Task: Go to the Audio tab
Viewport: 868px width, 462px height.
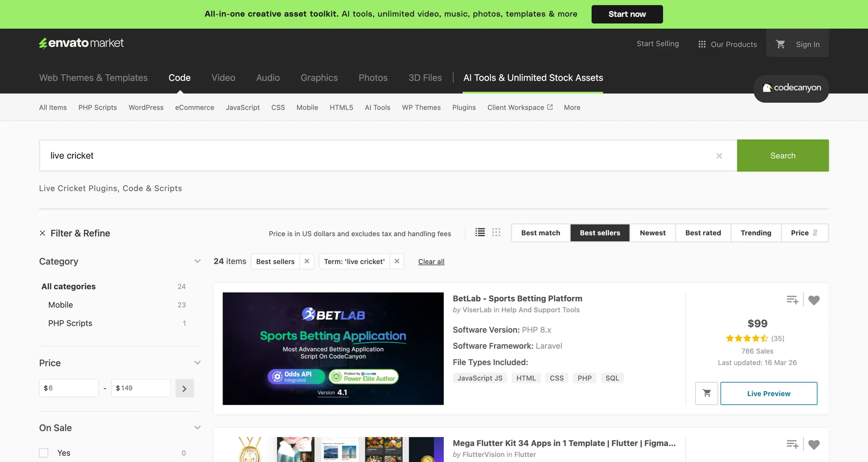Action: click(268, 78)
